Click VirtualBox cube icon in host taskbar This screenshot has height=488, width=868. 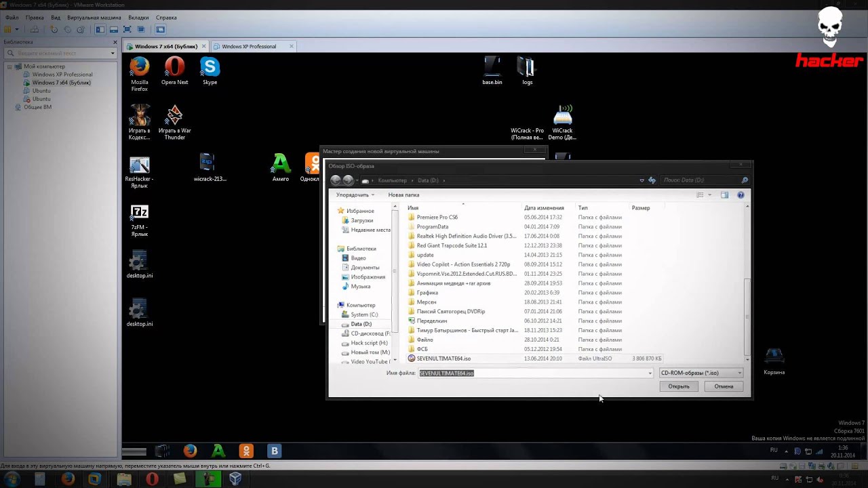pyautogui.click(x=235, y=479)
